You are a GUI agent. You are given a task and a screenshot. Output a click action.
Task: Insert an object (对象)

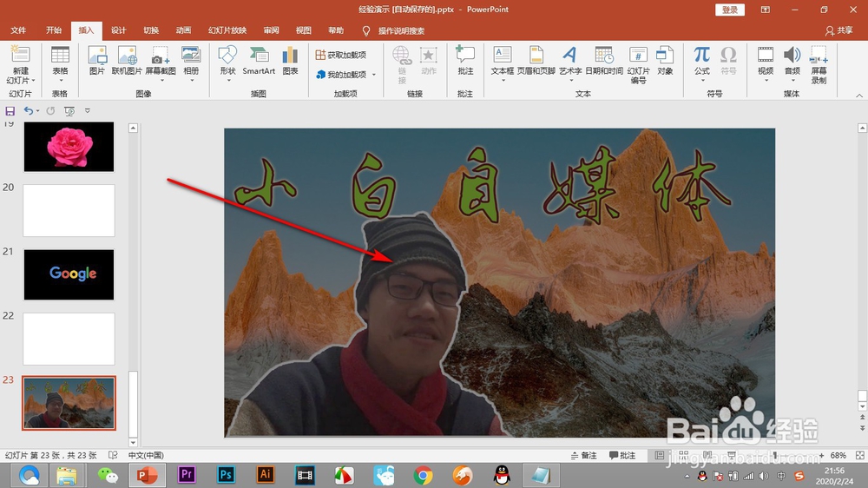[665, 61]
